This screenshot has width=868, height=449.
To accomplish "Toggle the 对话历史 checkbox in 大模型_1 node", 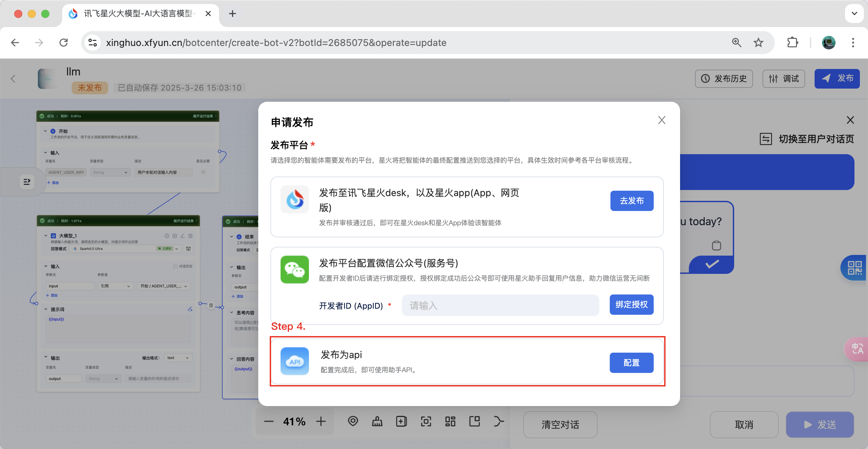I will pyautogui.click(x=175, y=266).
